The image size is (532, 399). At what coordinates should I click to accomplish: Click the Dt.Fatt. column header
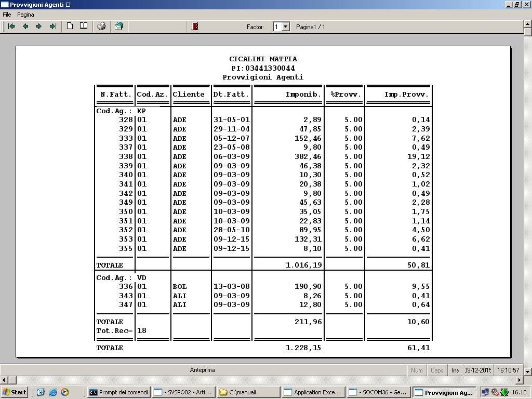[231, 95]
